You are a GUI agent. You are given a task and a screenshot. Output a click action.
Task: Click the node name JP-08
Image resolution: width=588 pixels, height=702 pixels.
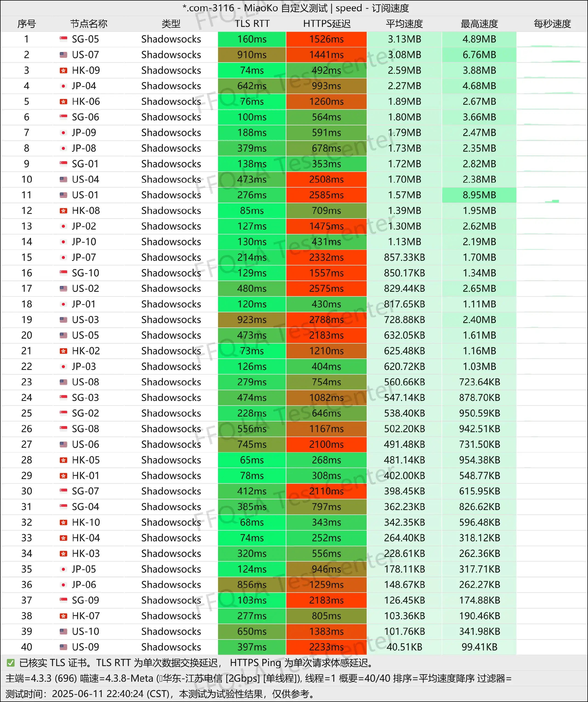(x=84, y=148)
